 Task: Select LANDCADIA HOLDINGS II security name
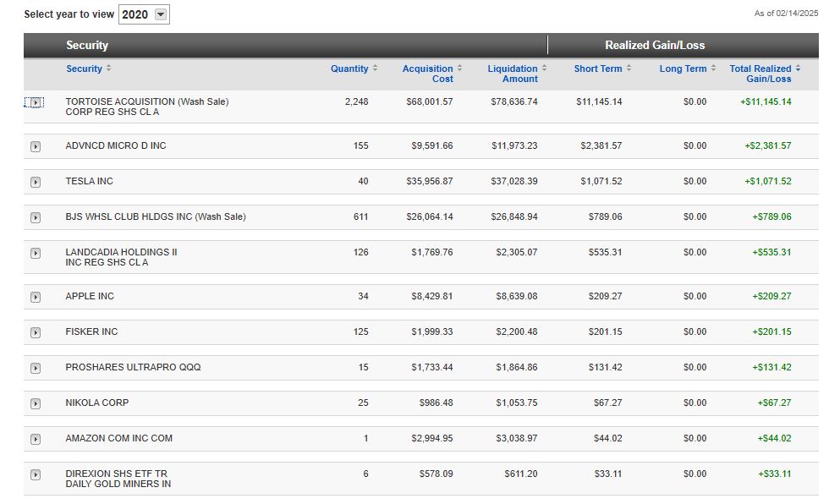121,257
